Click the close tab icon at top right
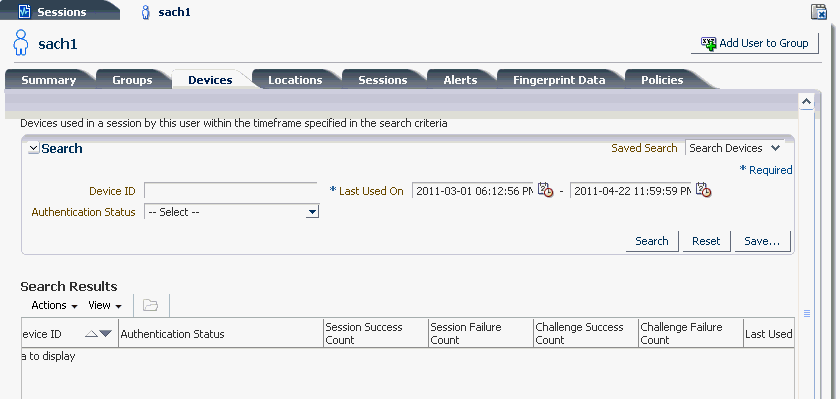Screen dimensions: 840x399 point(819,12)
